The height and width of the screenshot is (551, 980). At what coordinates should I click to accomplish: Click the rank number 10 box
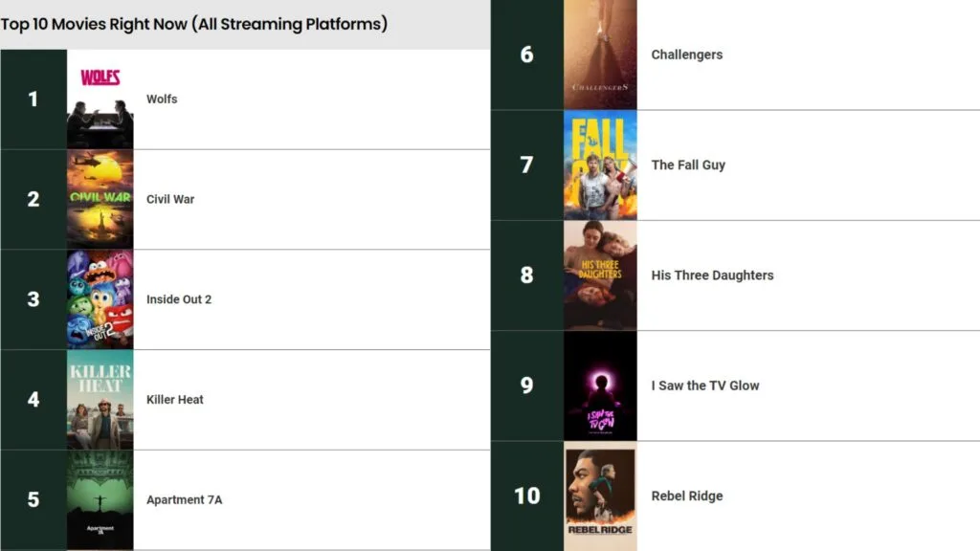(526, 496)
